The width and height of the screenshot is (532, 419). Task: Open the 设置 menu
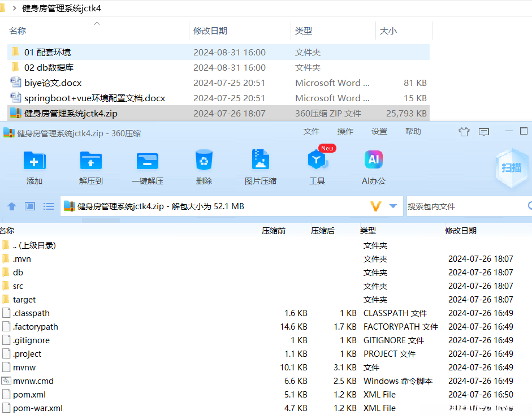[x=379, y=131]
